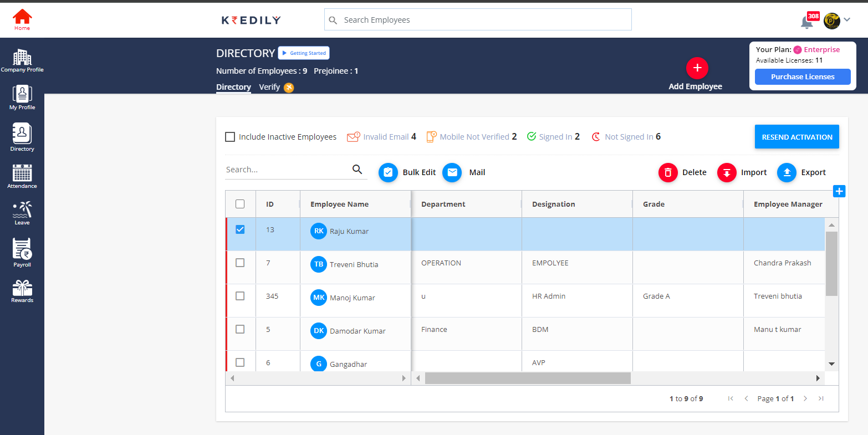
Task: Go to Company Profile via sidebar icon
Action: point(22,57)
